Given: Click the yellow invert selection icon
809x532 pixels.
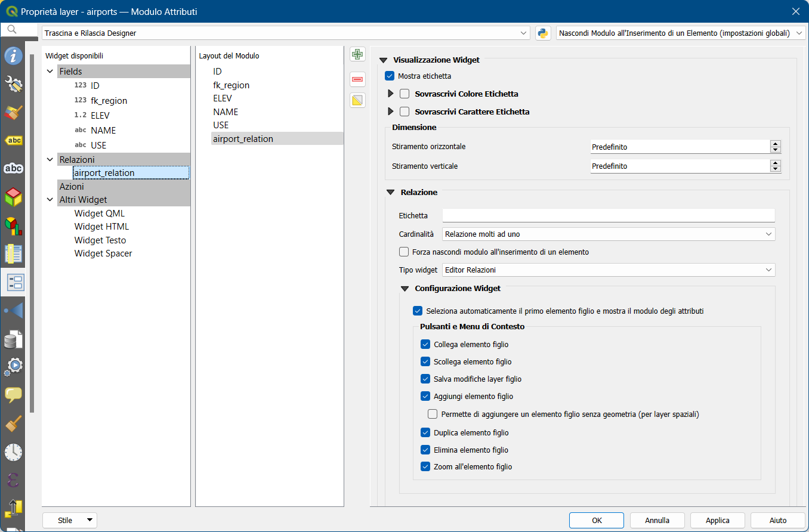Looking at the screenshot, I should (357, 100).
